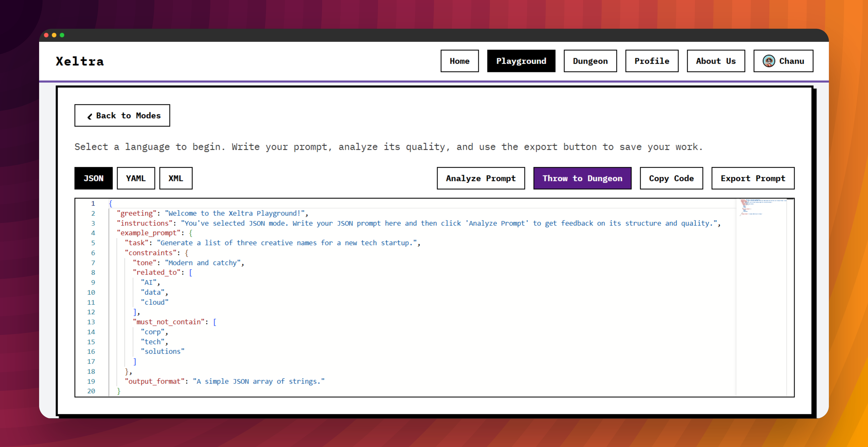868x447 pixels.
Task: Copy the code with Copy Code
Action: [671, 178]
